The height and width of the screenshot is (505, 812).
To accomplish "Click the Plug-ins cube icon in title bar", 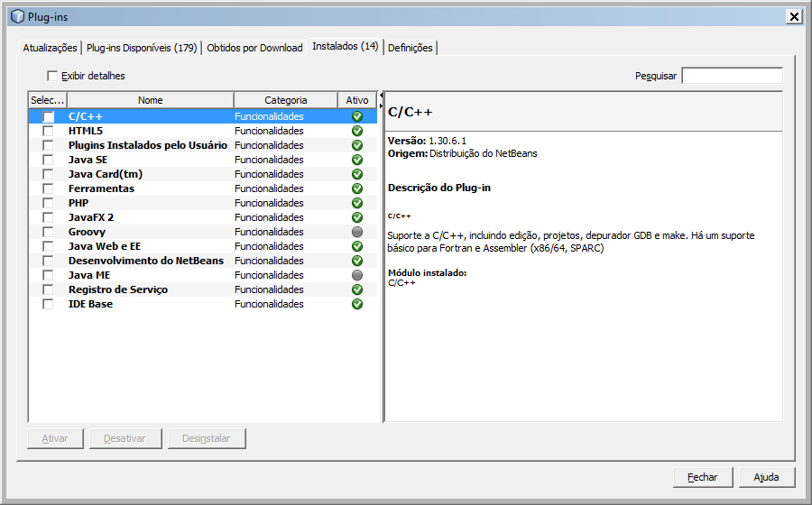I will (x=18, y=16).
